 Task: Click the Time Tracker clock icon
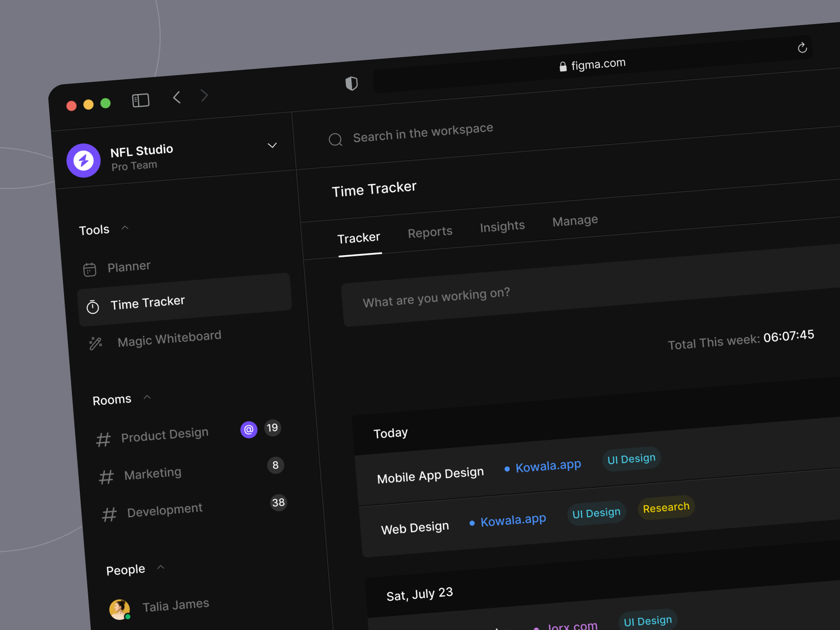coord(92,307)
